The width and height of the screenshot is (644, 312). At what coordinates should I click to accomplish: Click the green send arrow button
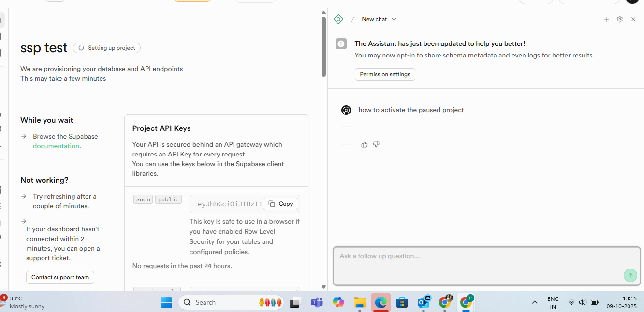click(x=630, y=275)
